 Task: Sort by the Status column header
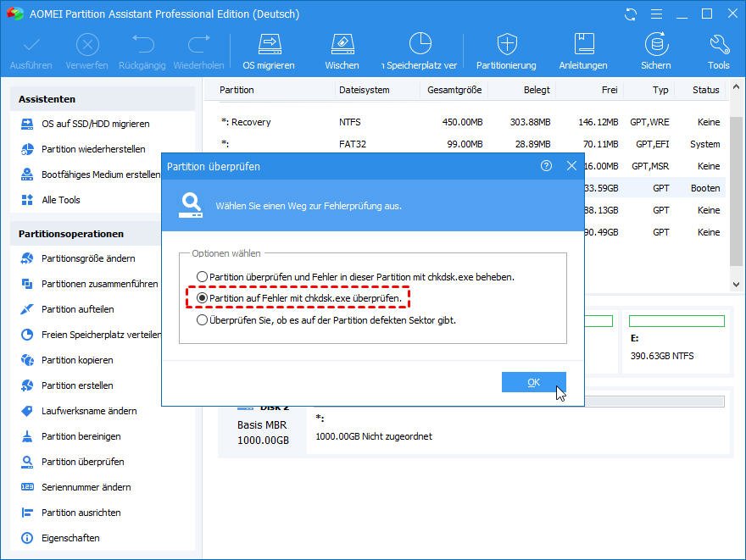[x=705, y=90]
